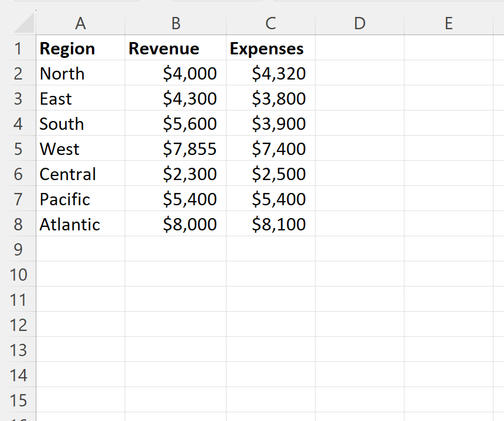Select Central expenses $2,500 cell
Screen dimensions: 504x421
270,173
